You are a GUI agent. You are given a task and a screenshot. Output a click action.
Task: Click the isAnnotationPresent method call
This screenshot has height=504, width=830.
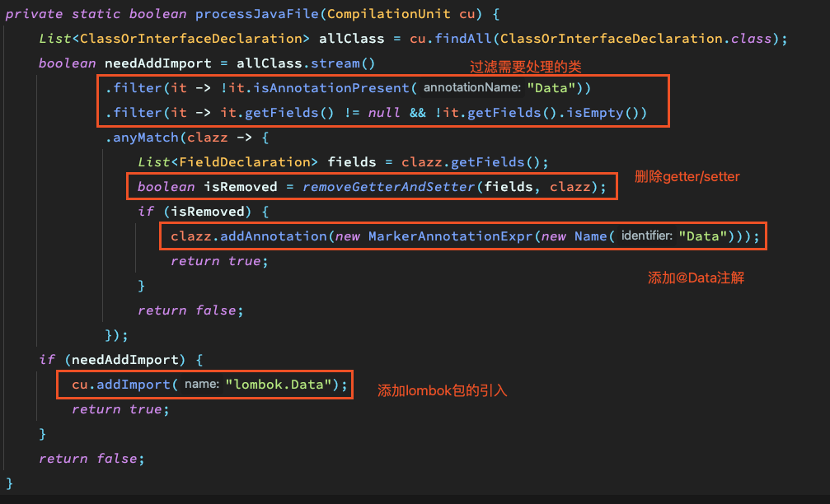pos(331,88)
